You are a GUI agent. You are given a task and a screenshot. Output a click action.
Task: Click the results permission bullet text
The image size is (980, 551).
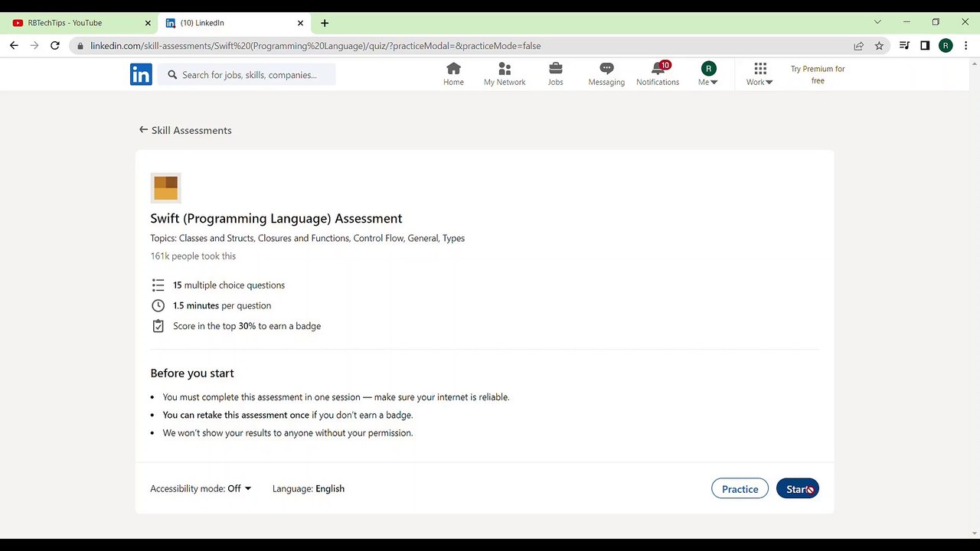click(x=288, y=433)
